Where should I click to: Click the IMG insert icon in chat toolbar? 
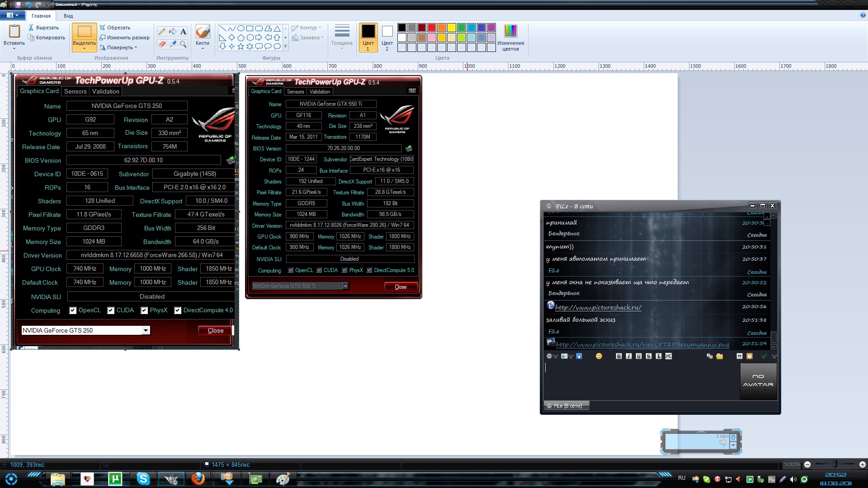pos(669,356)
